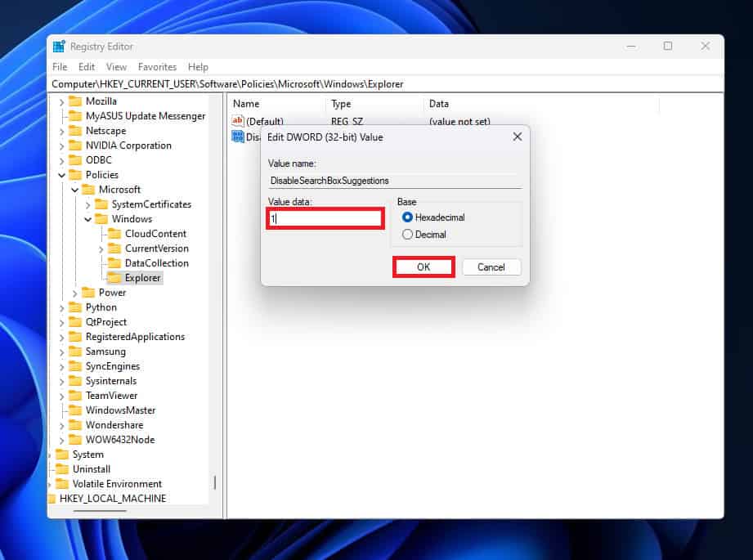
Task: Click the (Default) string value icon
Action: pos(238,122)
